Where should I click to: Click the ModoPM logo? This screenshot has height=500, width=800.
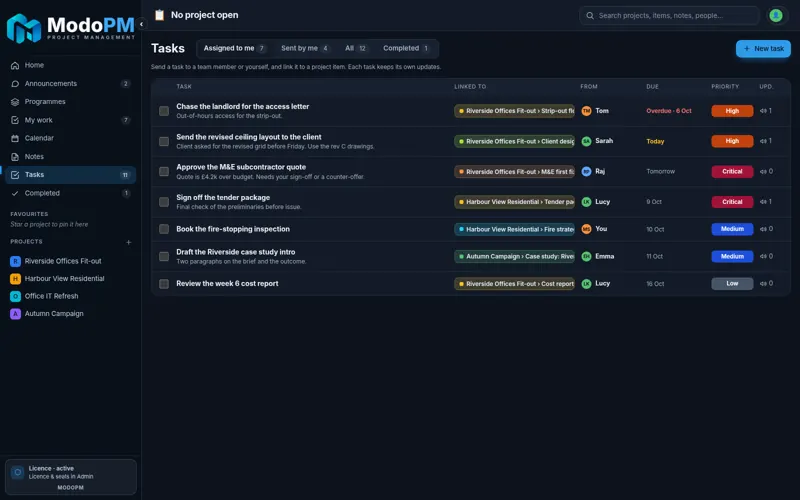(x=70, y=28)
